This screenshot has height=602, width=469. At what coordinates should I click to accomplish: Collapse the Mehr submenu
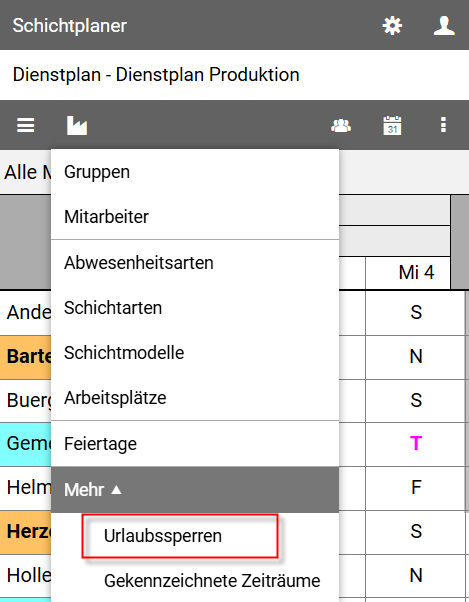click(x=195, y=490)
